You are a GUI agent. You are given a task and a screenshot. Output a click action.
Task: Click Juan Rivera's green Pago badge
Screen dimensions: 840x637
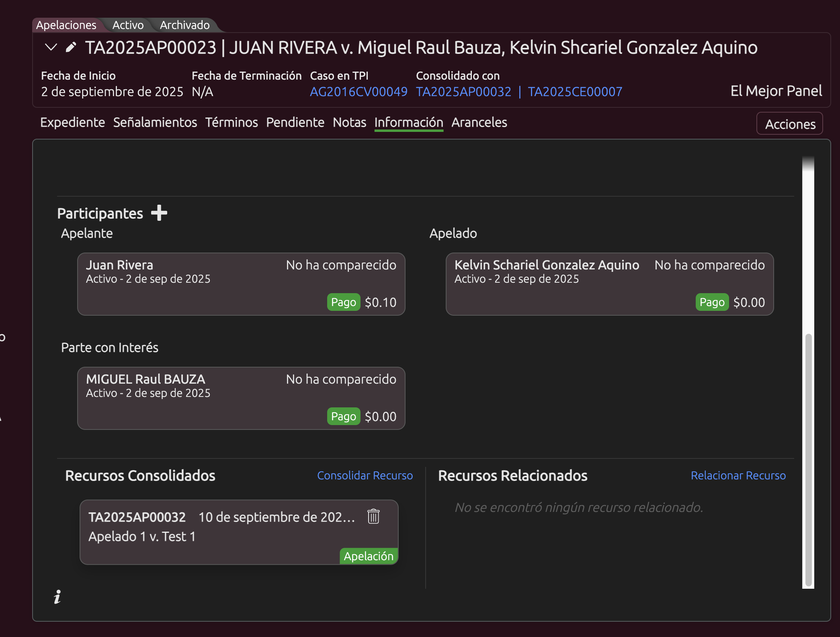point(343,302)
